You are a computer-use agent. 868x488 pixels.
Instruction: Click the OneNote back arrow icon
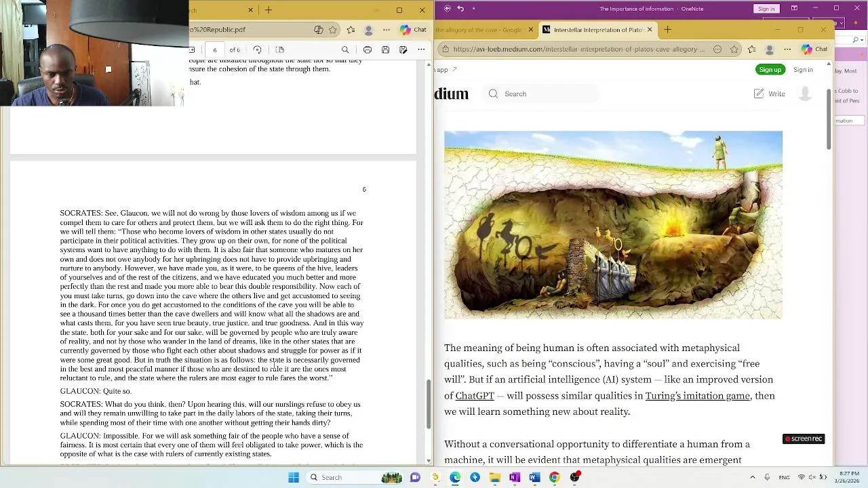pyautogui.click(x=446, y=8)
